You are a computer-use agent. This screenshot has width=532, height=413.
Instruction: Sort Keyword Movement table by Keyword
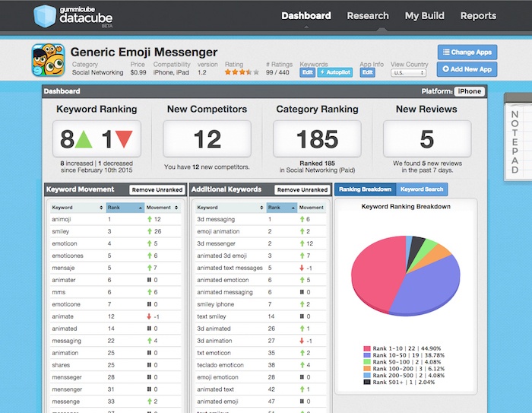(77, 208)
